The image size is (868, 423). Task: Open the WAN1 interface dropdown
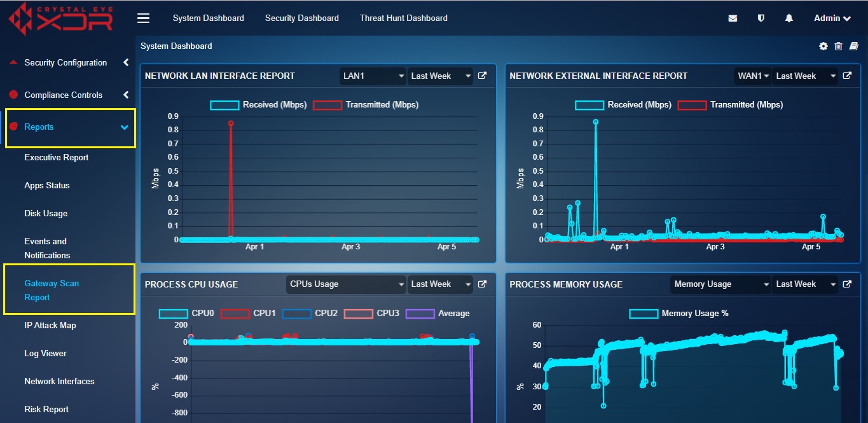click(x=752, y=76)
